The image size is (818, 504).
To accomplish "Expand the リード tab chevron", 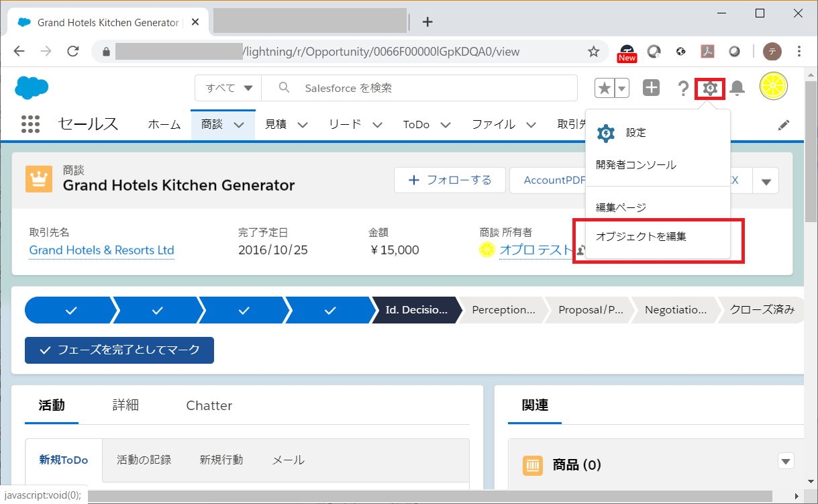I will tap(377, 125).
